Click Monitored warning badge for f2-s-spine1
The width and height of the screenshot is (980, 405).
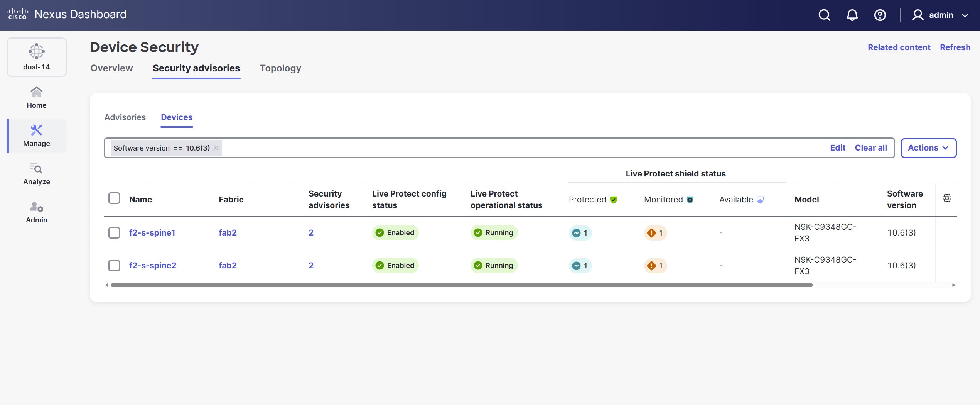click(x=655, y=233)
